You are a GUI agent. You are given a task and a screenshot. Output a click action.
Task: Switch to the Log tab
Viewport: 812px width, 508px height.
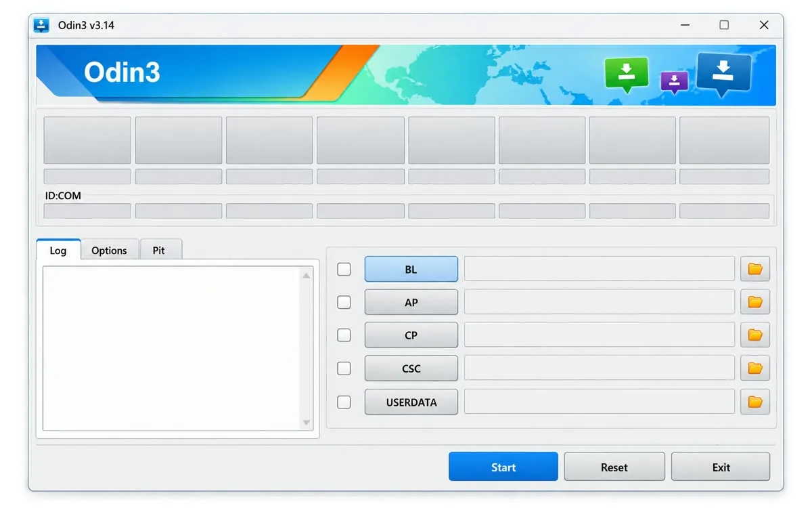click(58, 250)
